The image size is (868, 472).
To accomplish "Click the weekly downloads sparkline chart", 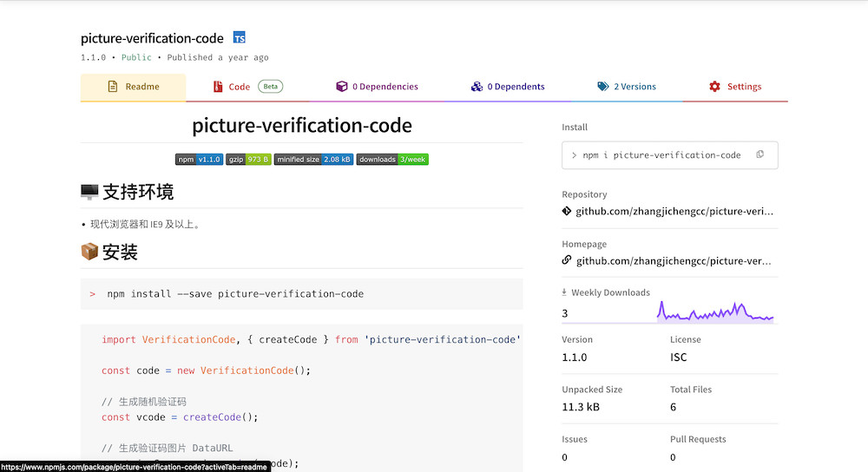I will tap(714, 312).
